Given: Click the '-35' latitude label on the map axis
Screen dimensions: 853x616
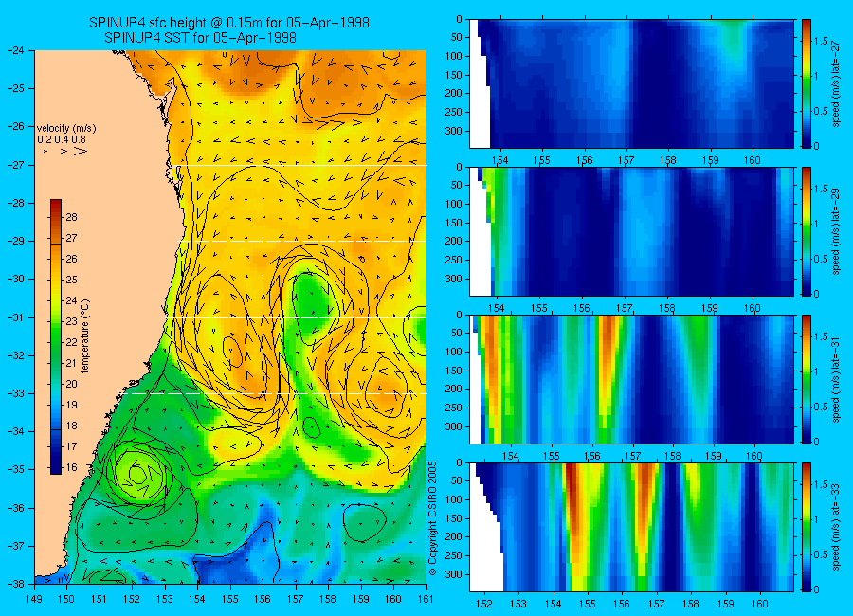Looking at the screenshot, I should [15, 470].
